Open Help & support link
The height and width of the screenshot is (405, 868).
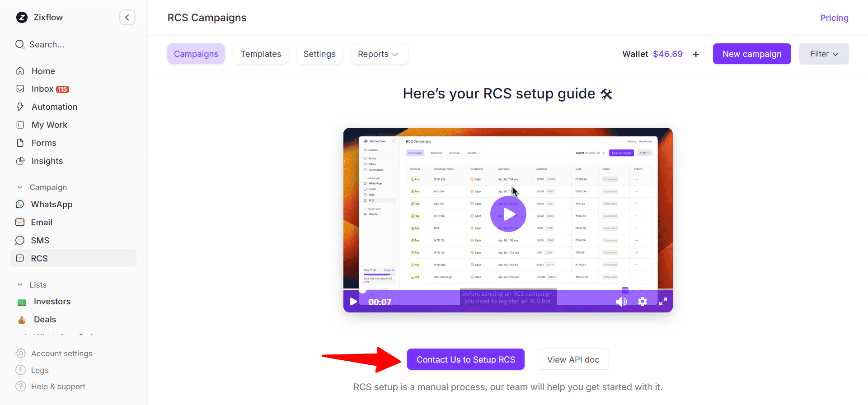(x=58, y=386)
